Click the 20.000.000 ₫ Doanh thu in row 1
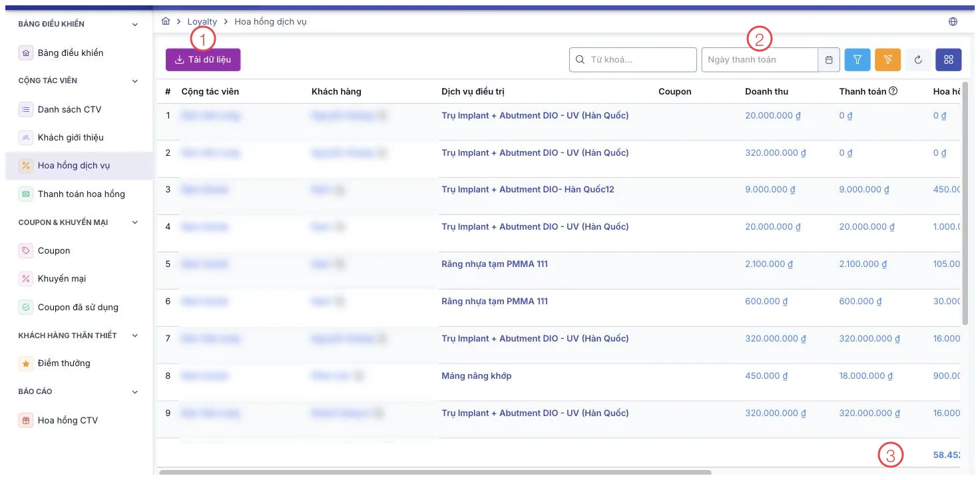The image size is (980, 480). [x=773, y=115]
